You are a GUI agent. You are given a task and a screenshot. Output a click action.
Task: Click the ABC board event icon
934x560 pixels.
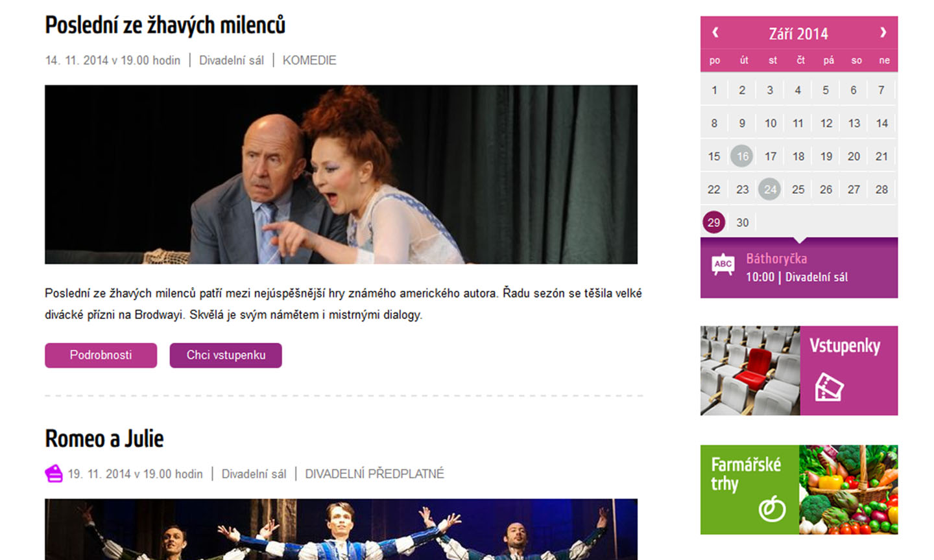(x=723, y=265)
